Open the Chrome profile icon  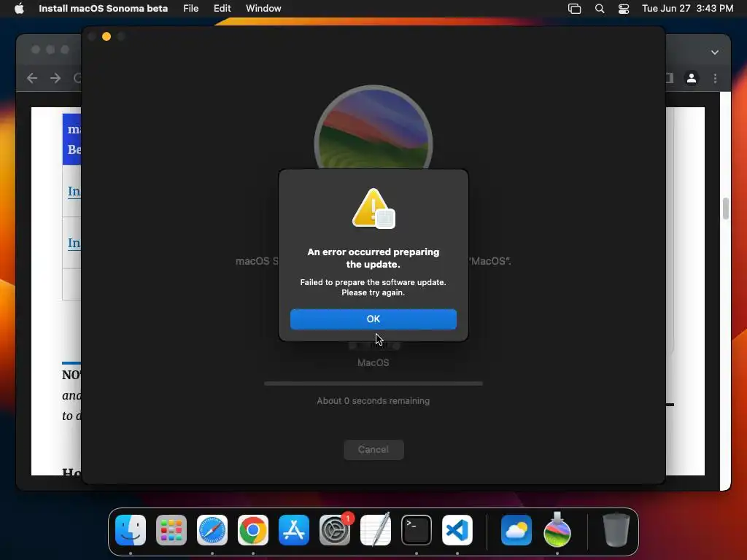[692, 78]
